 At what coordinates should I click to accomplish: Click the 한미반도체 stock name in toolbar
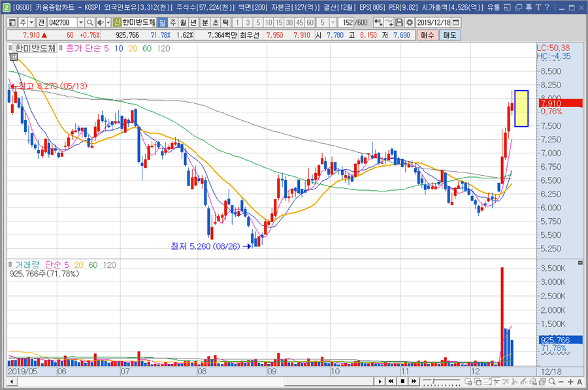point(139,22)
